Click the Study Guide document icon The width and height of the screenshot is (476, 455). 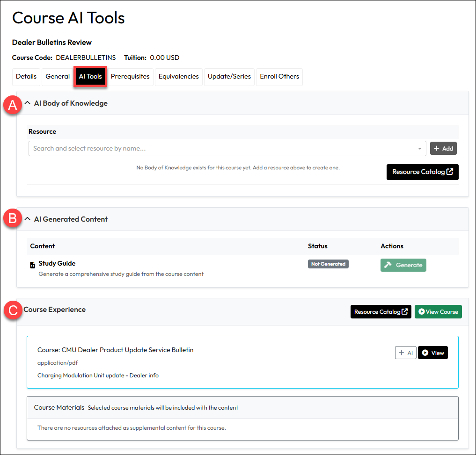32,265
